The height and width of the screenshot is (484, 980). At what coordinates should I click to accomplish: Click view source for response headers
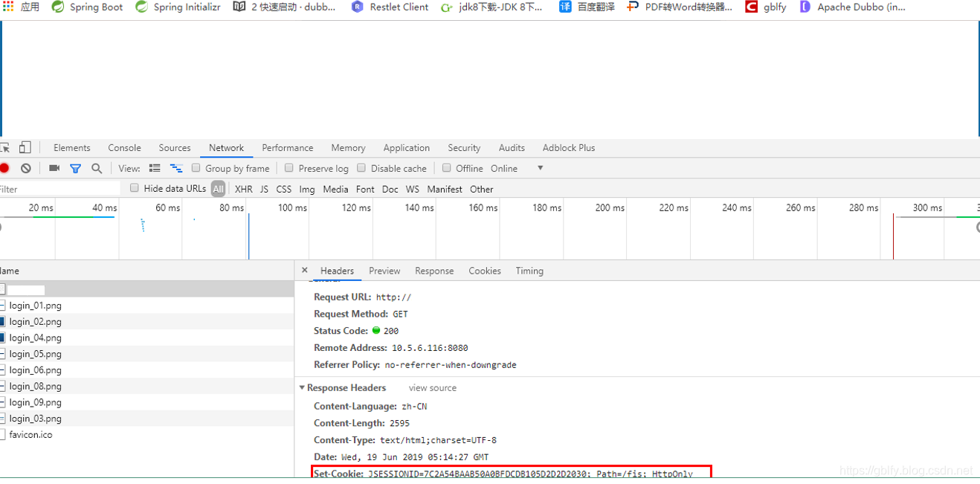click(x=433, y=388)
